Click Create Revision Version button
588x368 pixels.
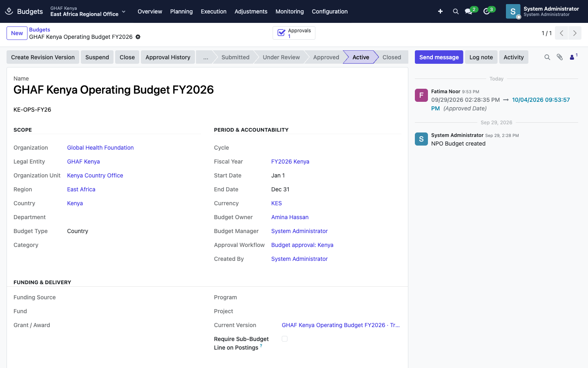(x=43, y=57)
